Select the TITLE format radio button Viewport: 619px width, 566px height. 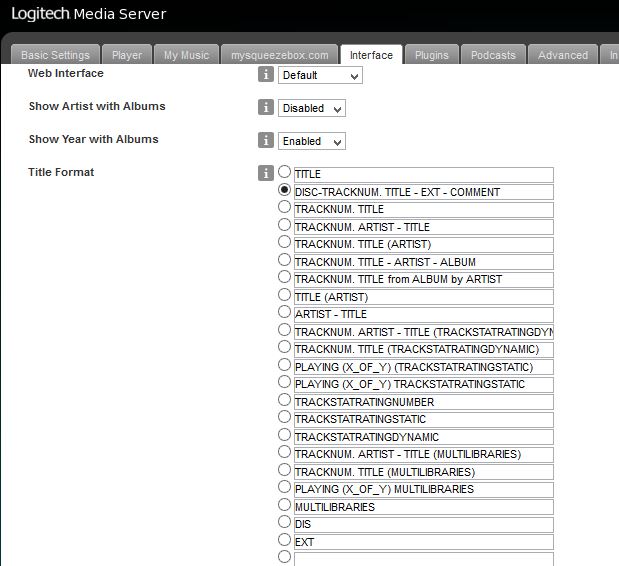285,172
